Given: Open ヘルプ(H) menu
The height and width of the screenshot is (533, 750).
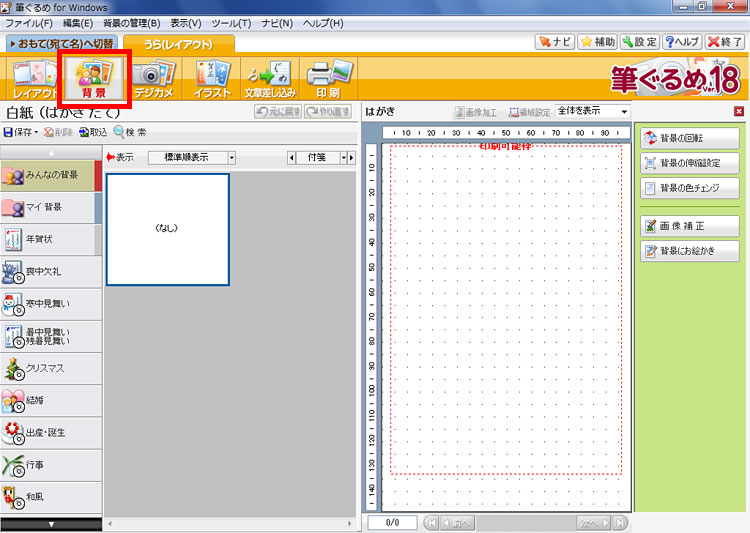Looking at the screenshot, I should coord(323,23).
